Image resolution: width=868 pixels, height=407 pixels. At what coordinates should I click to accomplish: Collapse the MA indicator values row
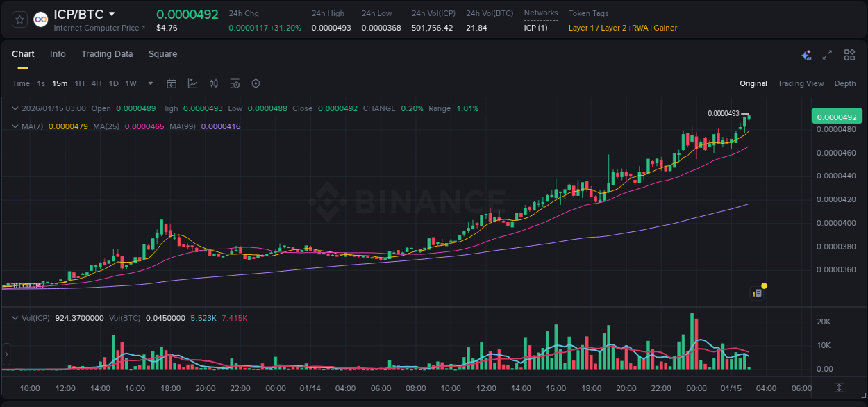(15, 127)
